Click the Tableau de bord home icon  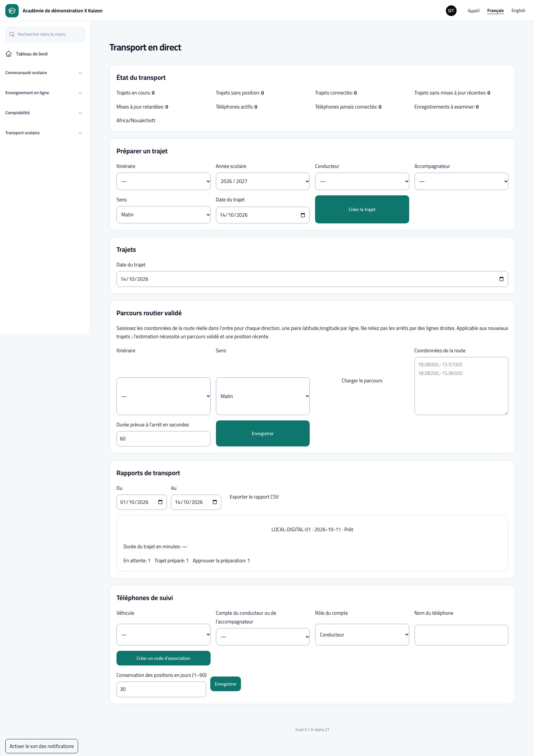(x=9, y=54)
